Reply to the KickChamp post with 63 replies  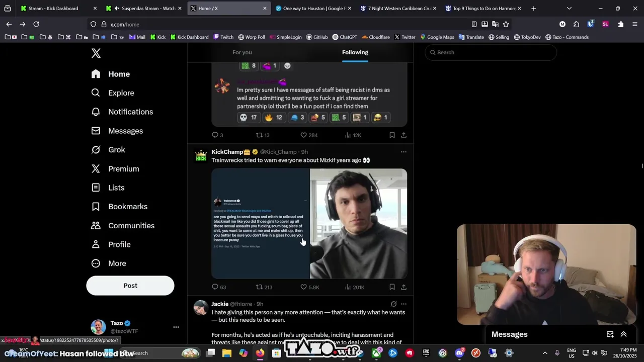point(219,287)
